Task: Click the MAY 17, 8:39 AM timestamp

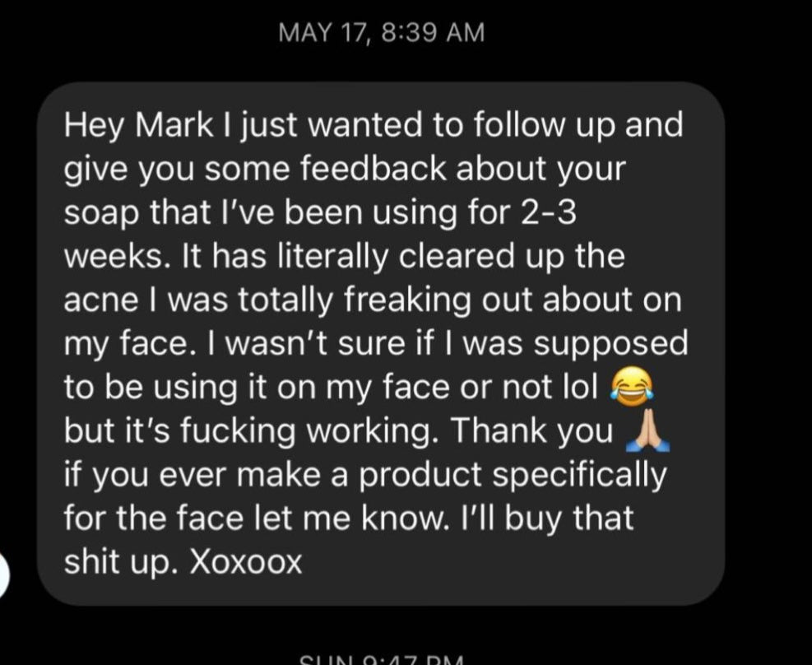Action: pos(383,32)
